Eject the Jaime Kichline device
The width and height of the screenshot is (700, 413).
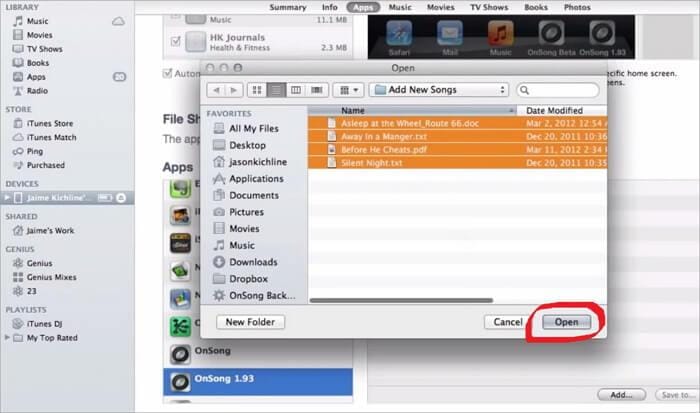[121, 197]
